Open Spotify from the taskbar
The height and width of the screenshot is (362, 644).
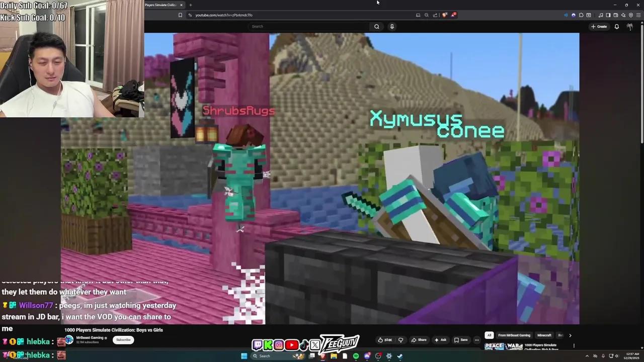click(x=356, y=356)
